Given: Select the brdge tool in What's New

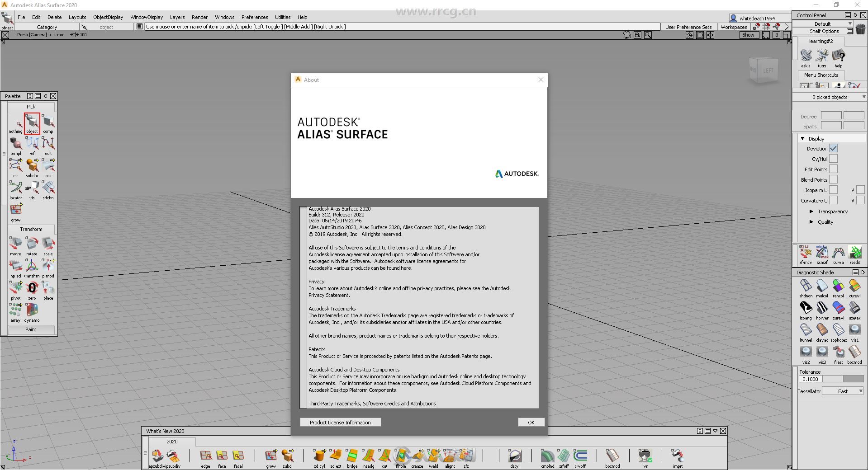Looking at the screenshot, I should tap(352, 459).
